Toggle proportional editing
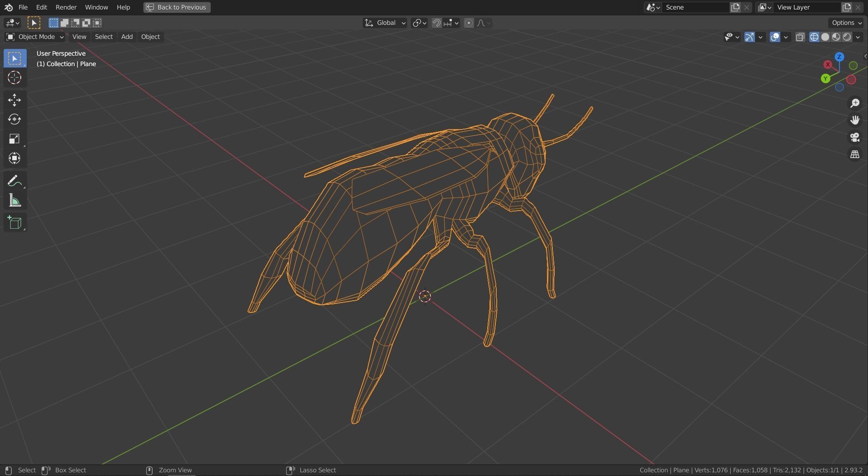This screenshot has width=868, height=476. pos(469,23)
